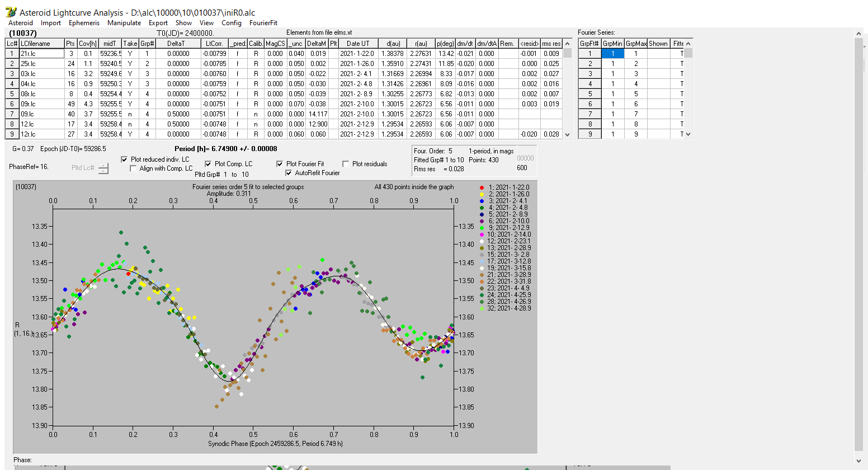Click Fourier Series list scroll-down arrow
This screenshot has height=470, width=868.
(688, 134)
